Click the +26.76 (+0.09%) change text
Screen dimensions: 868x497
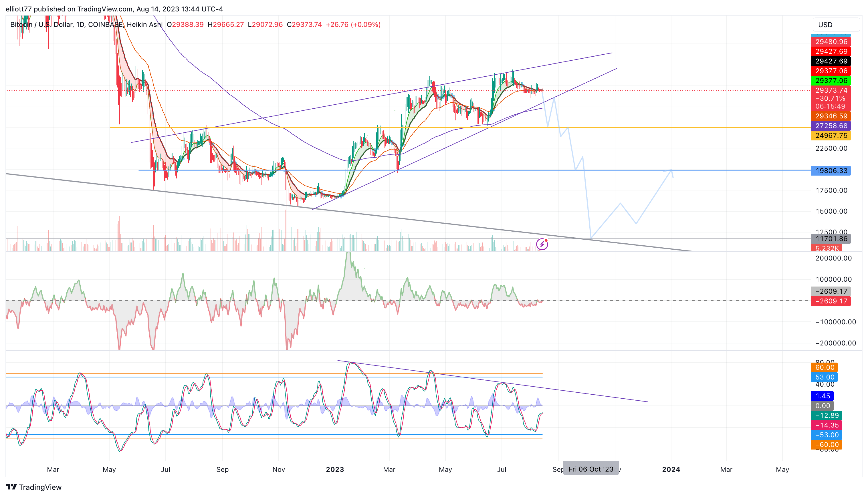coord(353,25)
